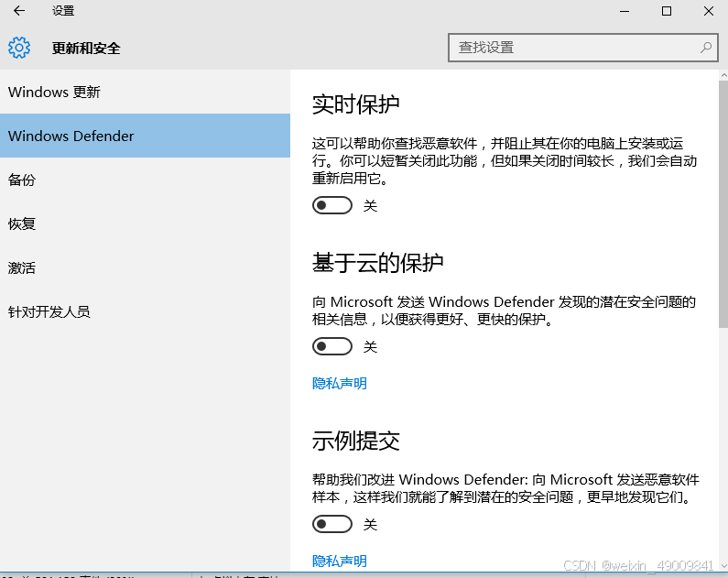Open 隐私声明 link under 示例提交
Viewport: 728px width, 578px height.
pyautogui.click(x=340, y=562)
